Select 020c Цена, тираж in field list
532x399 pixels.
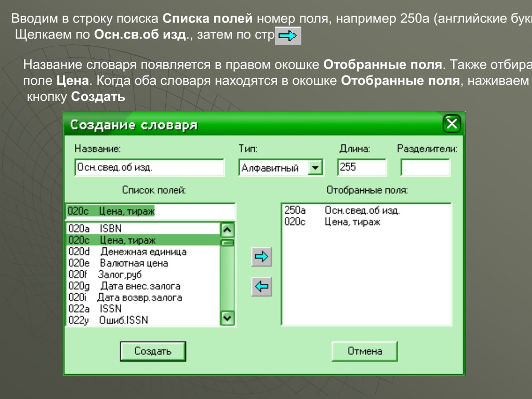[x=143, y=240]
